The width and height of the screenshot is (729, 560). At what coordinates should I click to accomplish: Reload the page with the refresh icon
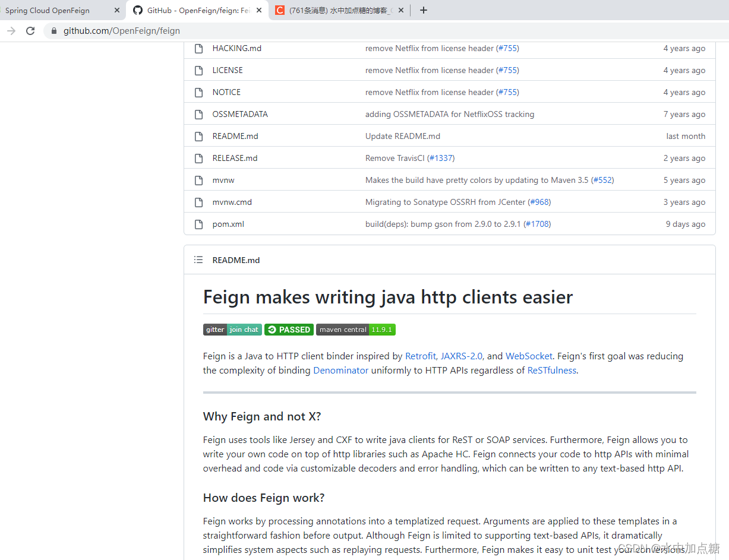30,31
